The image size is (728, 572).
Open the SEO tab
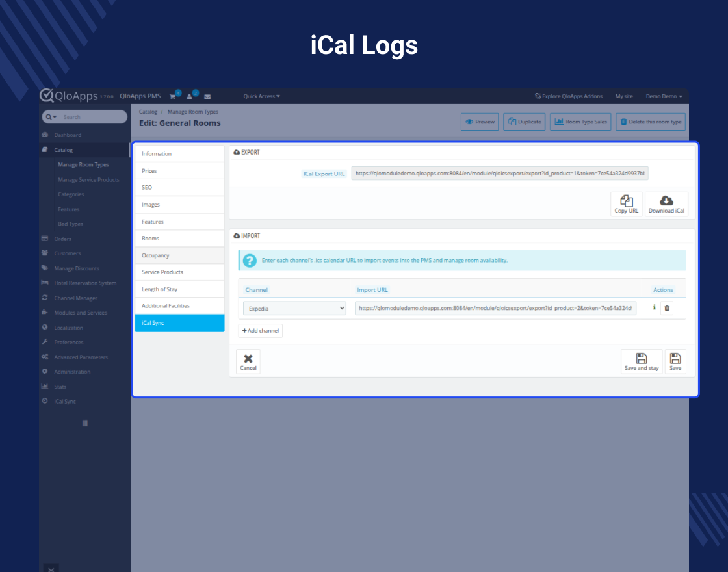(x=179, y=188)
